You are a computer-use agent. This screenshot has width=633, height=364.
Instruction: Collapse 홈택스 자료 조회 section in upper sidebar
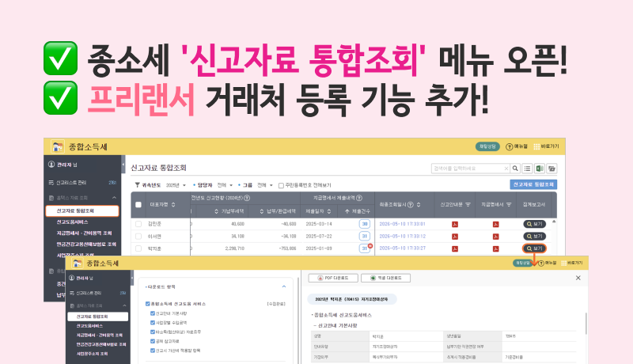tap(114, 198)
